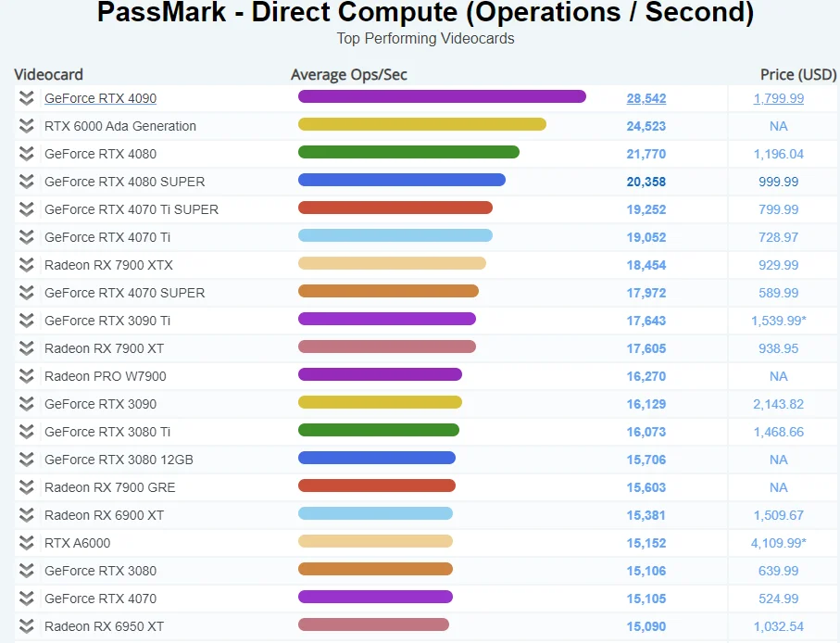Image resolution: width=840 pixels, height=643 pixels.
Task: Click the purple RTX 4090 performance bar
Action: tap(442, 96)
